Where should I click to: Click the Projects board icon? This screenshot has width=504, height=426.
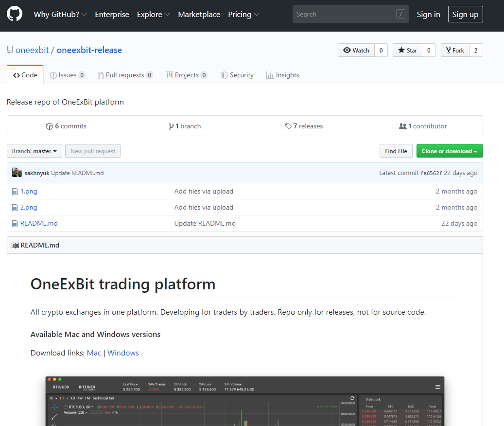point(170,75)
